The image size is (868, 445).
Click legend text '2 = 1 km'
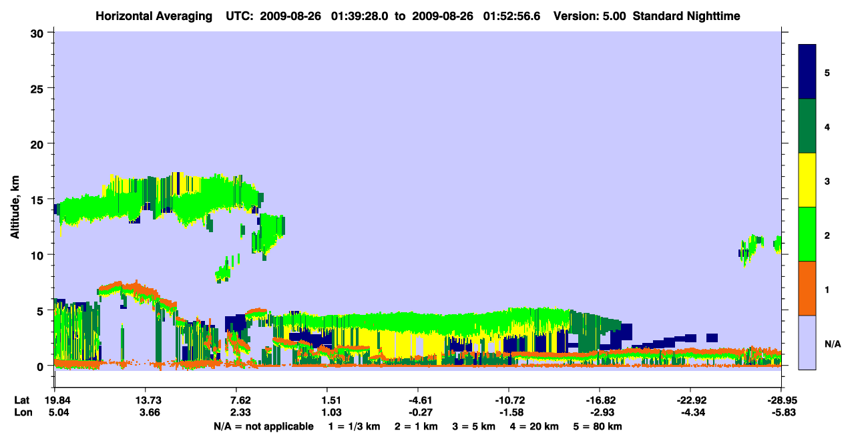point(417,426)
